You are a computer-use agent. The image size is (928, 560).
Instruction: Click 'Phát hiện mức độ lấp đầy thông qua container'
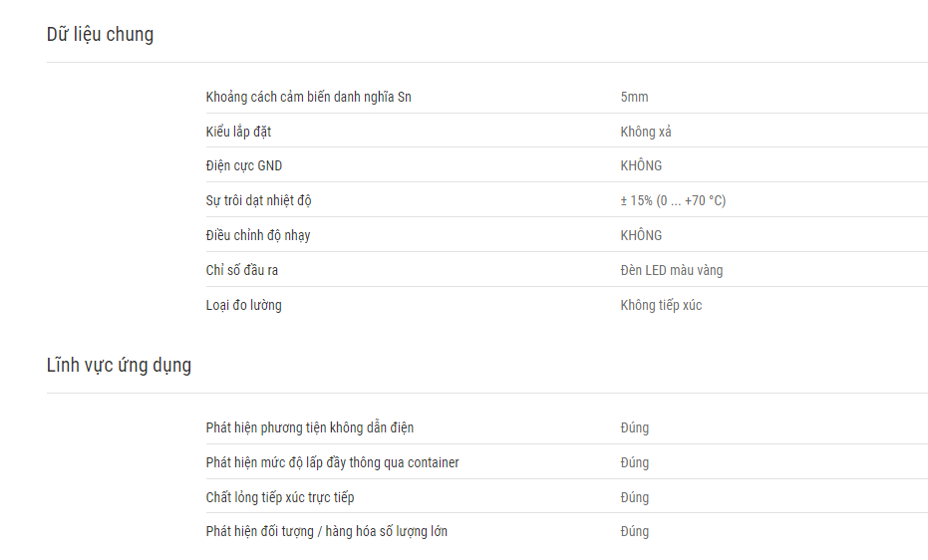point(333,462)
